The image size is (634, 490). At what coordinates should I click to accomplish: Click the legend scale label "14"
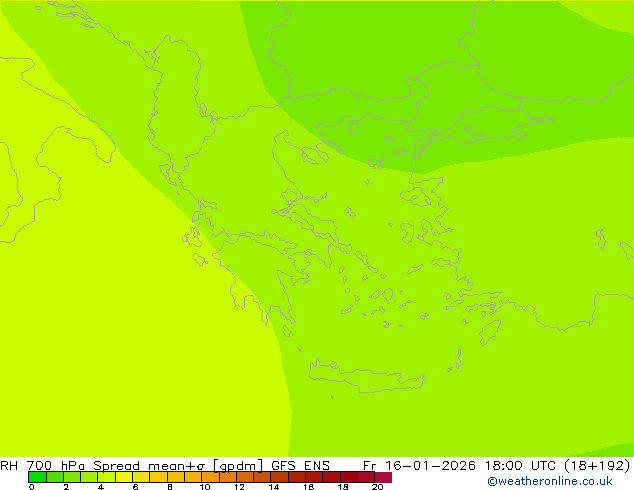[x=274, y=487]
